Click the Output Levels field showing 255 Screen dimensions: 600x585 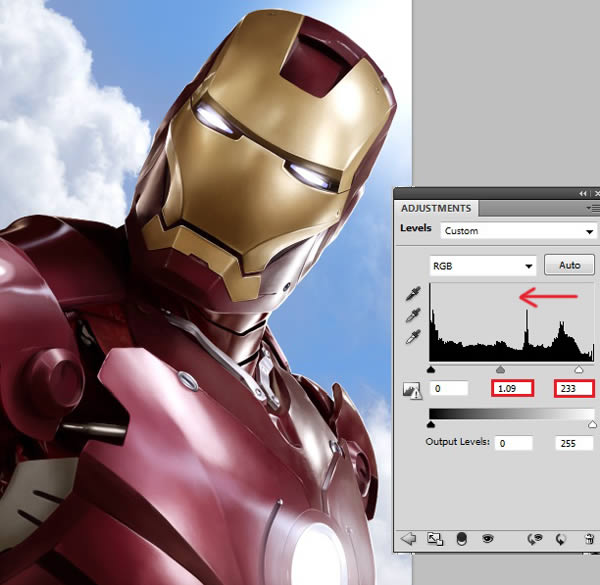pyautogui.click(x=574, y=443)
